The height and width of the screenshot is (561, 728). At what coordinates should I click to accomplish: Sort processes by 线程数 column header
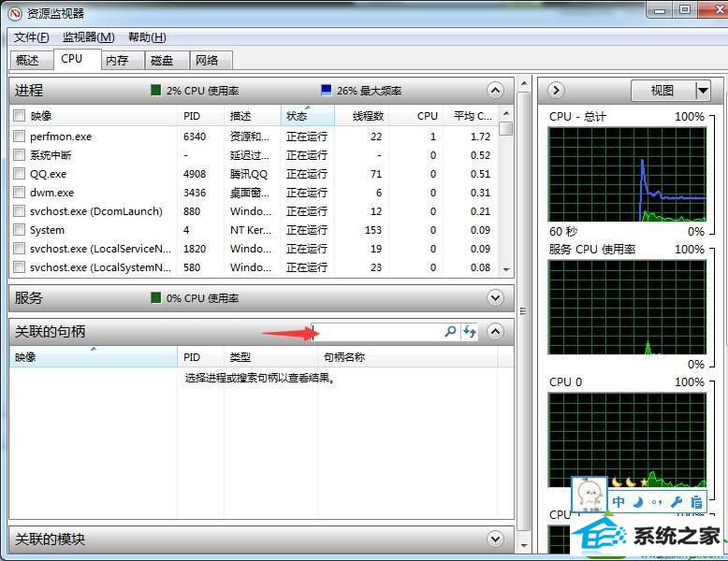[362, 116]
